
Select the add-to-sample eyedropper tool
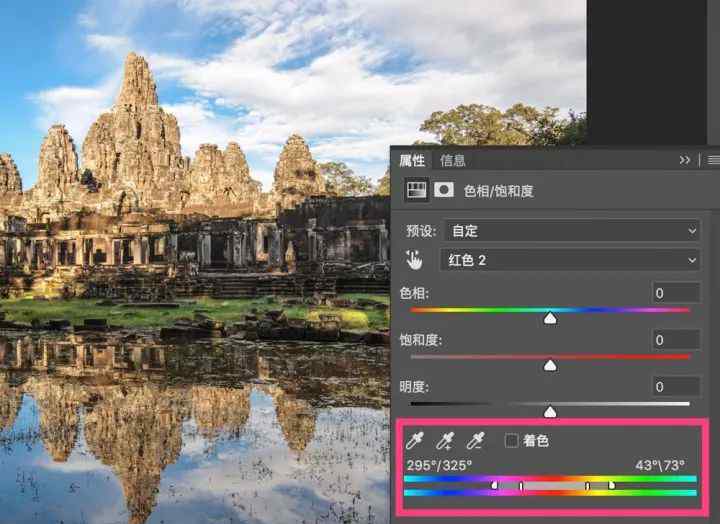tap(445, 441)
